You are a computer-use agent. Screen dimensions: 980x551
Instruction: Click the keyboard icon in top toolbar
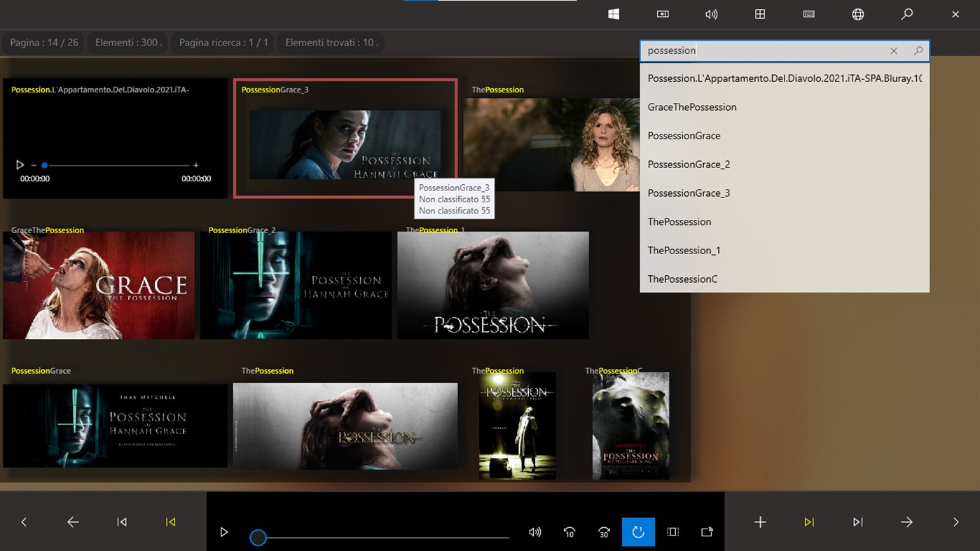(x=808, y=14)
